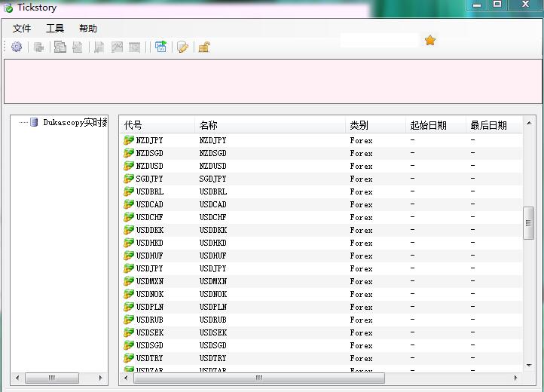544x392 pixels.
Task: Click the USDHKD symbol icon
Action: click(x=129, y=243)
